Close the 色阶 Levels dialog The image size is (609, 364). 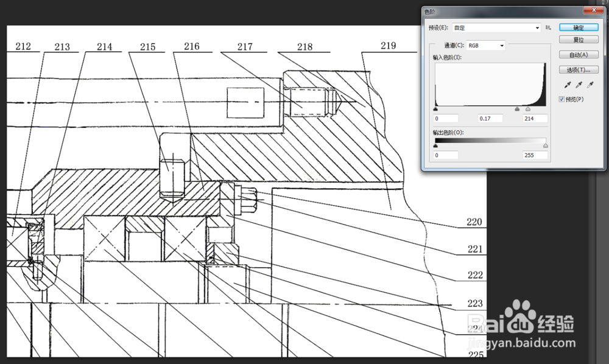pos(594,10)
